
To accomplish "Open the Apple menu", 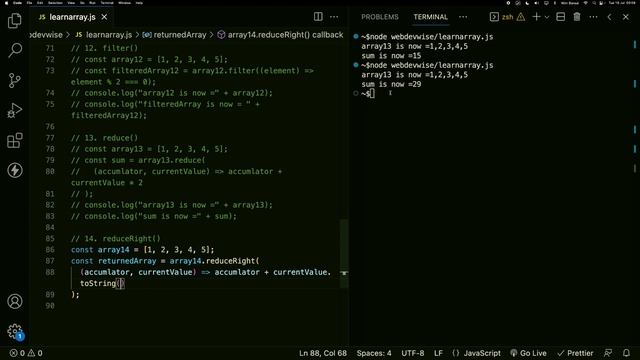I will point(6,2).
